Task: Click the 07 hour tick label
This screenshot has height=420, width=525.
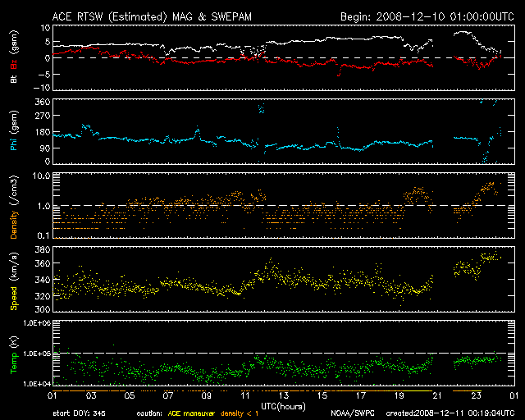Action: [167, 395]
